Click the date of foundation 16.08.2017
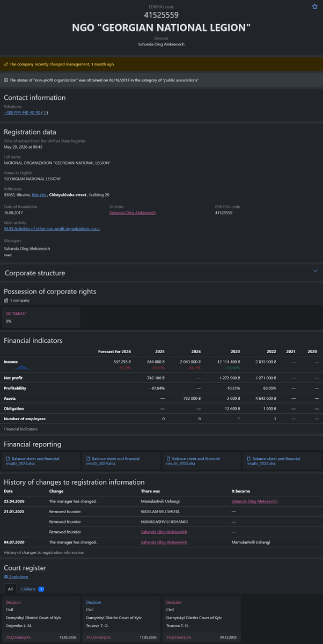 13,213
